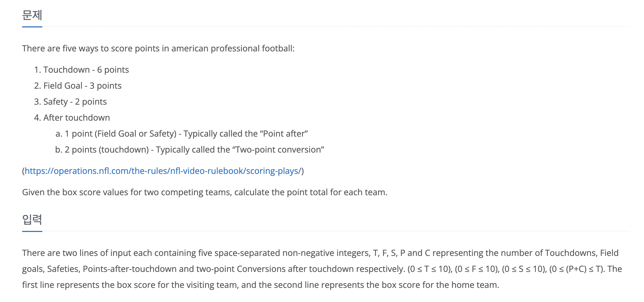The height and width of the screenshot is (302, 644).
Task: Click the 'two lines of input' paragraph's first line
Action: [x=320, y=253]
